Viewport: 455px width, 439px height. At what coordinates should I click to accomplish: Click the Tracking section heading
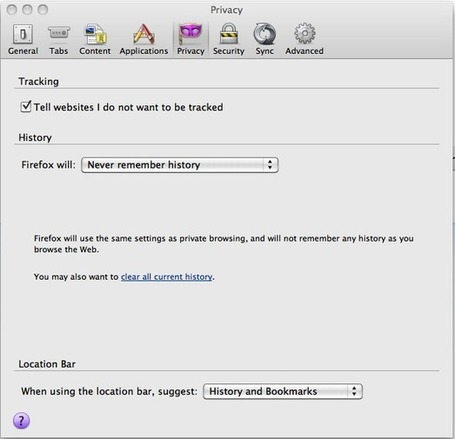pyautogui.click(x=39, y=81)
